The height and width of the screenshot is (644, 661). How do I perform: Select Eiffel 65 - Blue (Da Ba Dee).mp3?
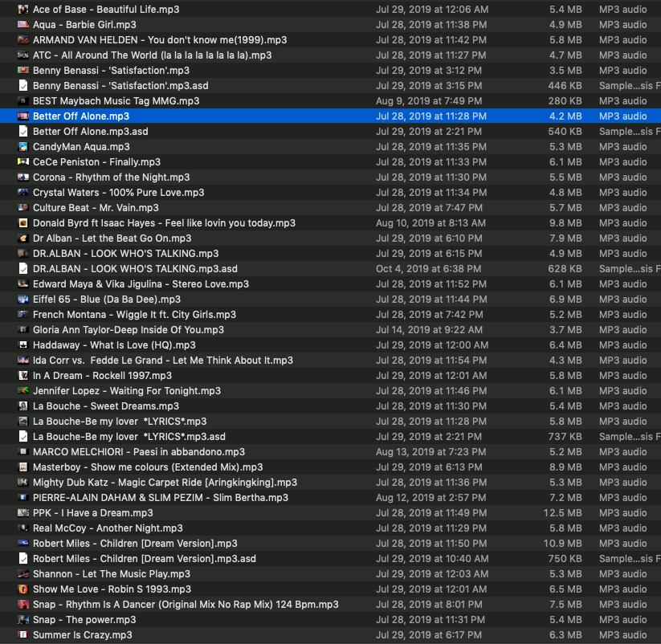331,300
